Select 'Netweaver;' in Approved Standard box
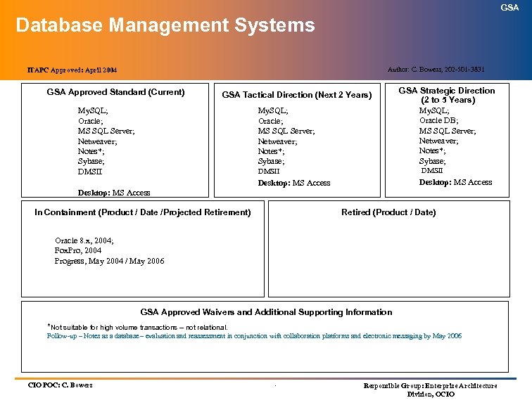Image resolution: width=532 pixels, height=405 pixels. click(97, 141)
